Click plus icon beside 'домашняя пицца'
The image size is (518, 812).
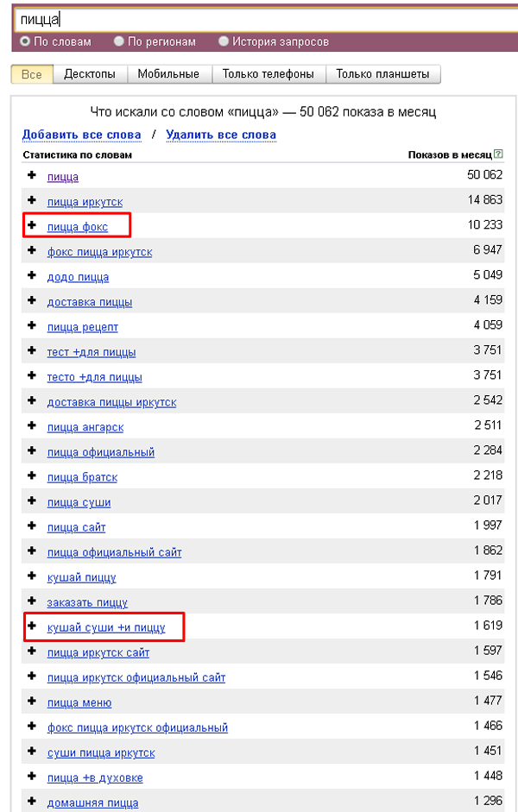pyautogui.click(x=32, y=802)
